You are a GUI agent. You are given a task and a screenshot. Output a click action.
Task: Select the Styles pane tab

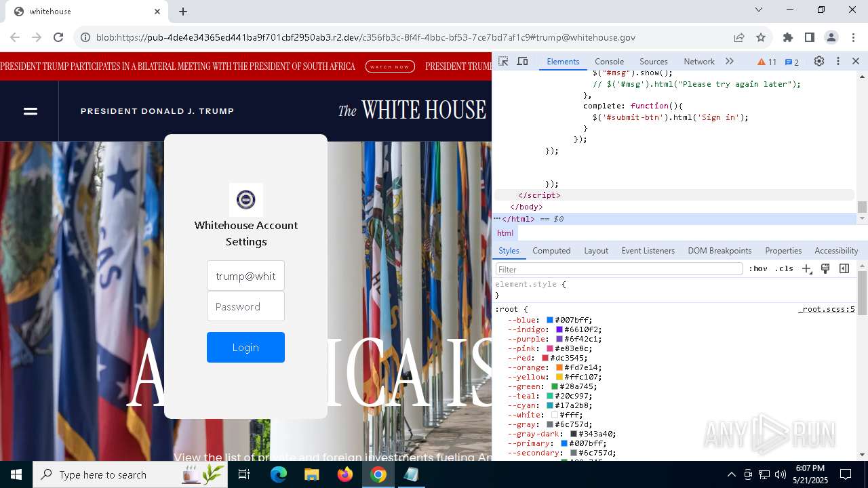pyautogui.click(x=509, y=250)
